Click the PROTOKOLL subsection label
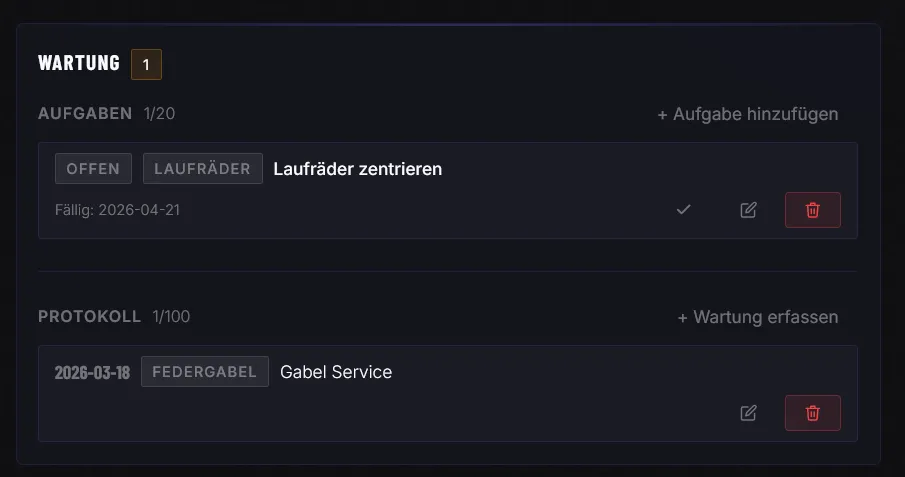This screenshot has width=905, height=477. (x=89, y=317)
